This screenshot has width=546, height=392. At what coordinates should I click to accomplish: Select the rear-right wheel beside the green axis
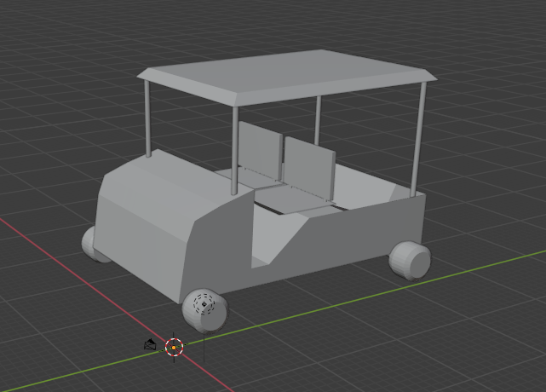pos(411,261)
